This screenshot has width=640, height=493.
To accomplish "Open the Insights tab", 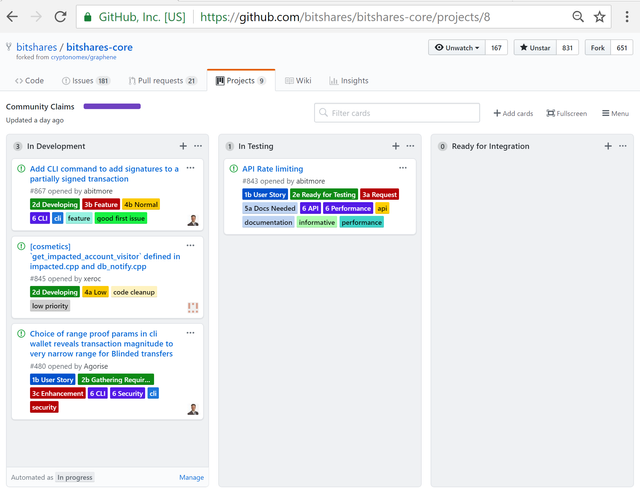I will [x=349, y=80].
